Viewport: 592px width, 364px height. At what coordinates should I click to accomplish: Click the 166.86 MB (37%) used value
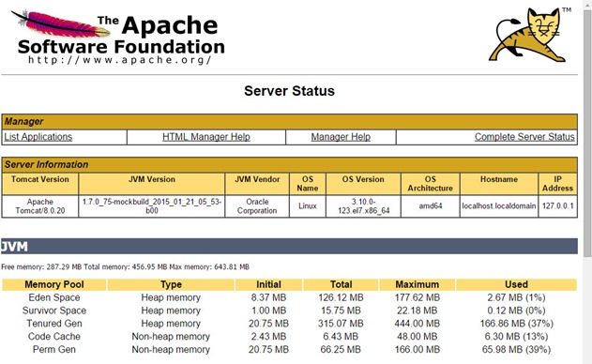click(x=517, y=324)
